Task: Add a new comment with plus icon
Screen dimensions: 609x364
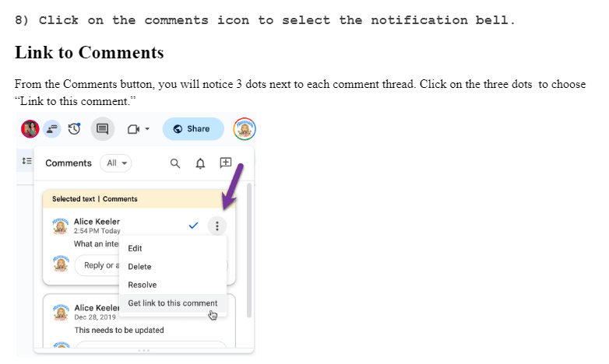Action: [226, 163]
